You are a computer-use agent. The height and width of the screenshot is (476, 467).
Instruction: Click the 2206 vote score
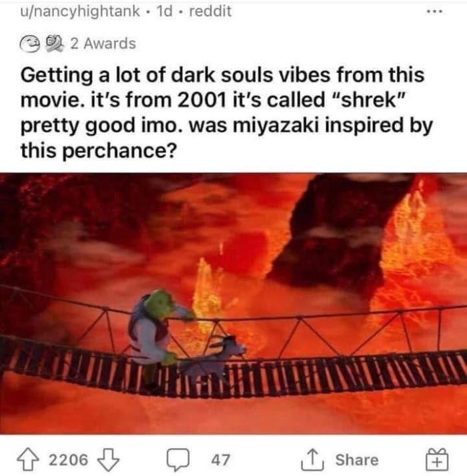tap(68, 459)
